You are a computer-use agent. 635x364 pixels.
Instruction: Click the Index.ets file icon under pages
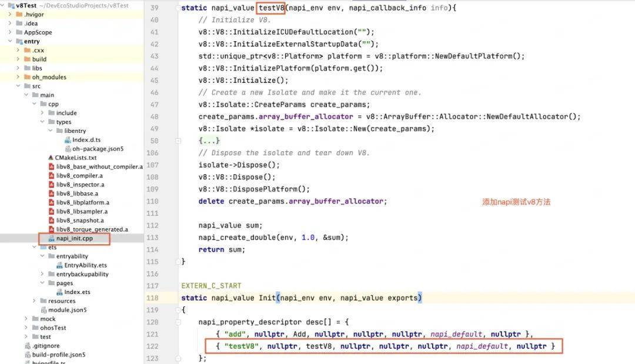(x=59, y=292)
